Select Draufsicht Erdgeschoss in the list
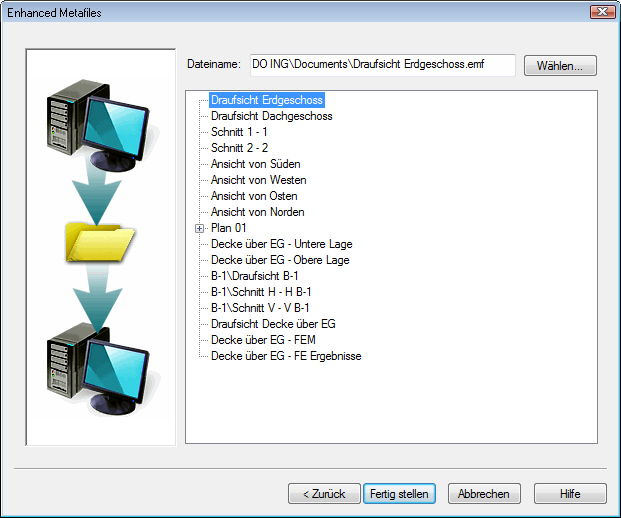This screenshot has width=621, height=518. 267,100
